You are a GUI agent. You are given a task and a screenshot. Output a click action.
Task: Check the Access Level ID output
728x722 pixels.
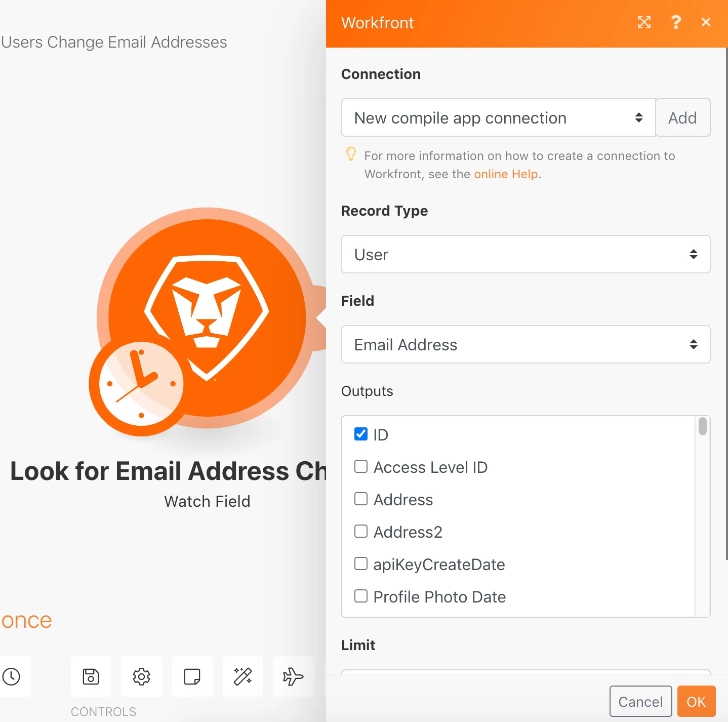pos(361,466)
